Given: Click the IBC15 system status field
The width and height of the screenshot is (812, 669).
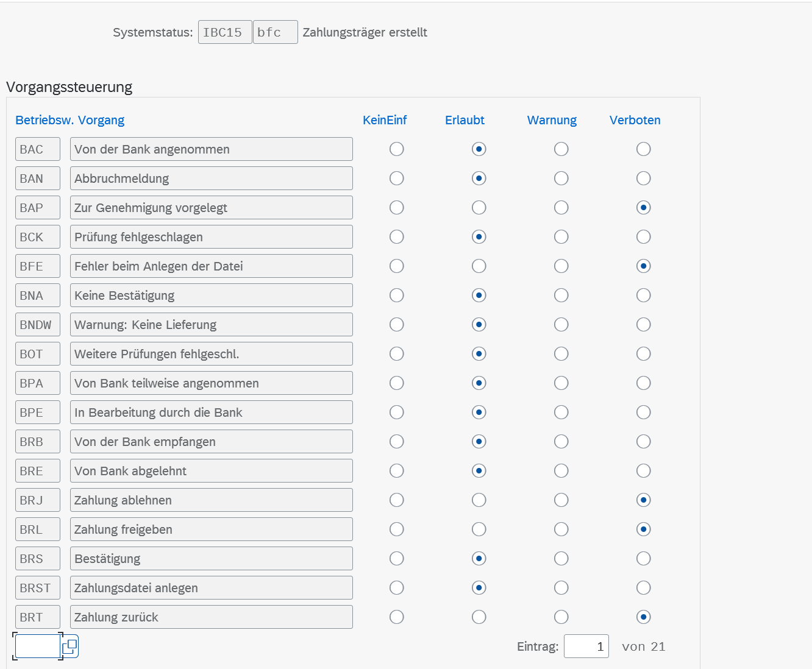Looking at the screenshot, I should pos(224,32).
